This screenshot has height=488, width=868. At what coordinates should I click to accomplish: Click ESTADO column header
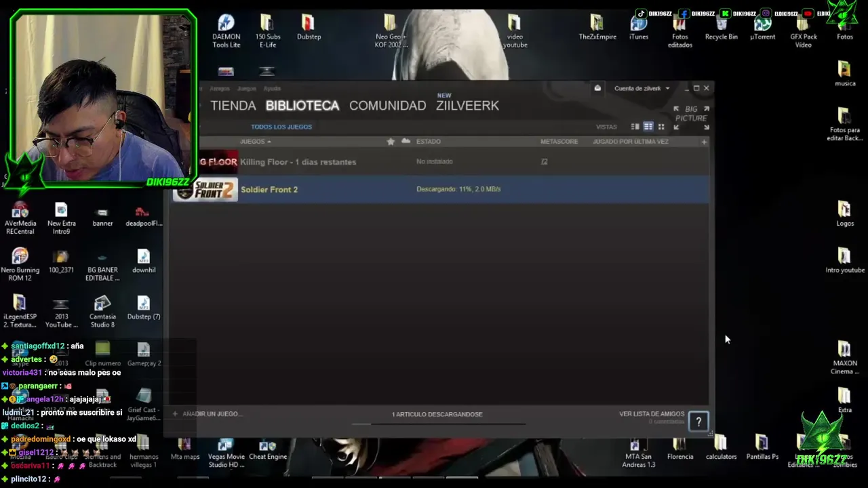429,142
